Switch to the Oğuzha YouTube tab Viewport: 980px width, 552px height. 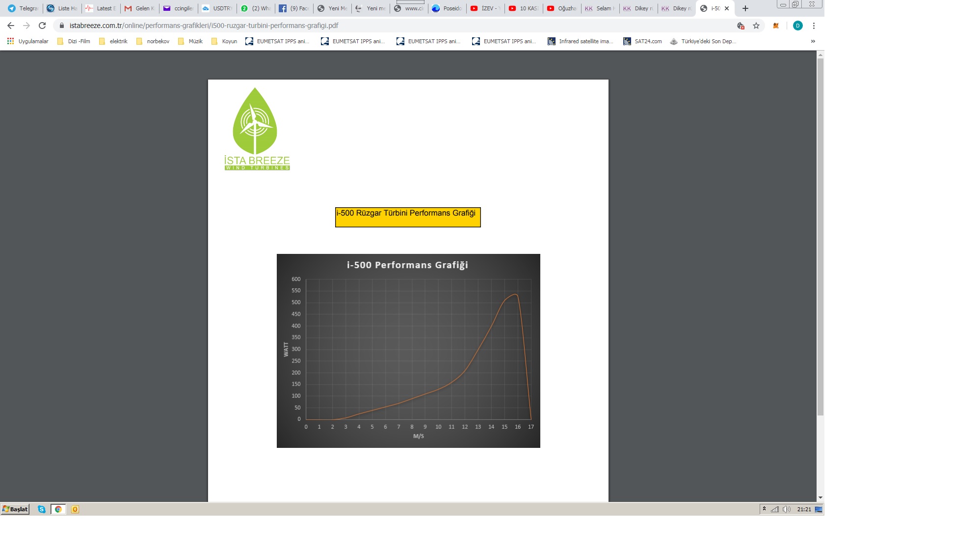coord(562,8)
